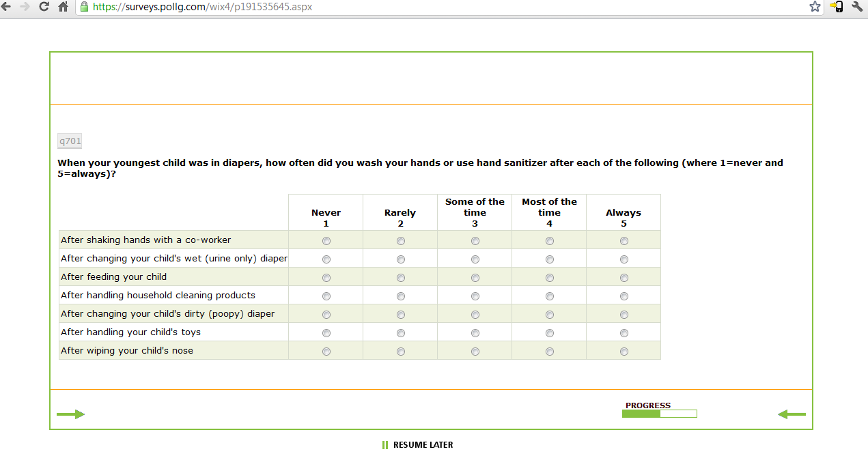
Task: Select Always for handling your child's toys
Action: coord(624,333)
